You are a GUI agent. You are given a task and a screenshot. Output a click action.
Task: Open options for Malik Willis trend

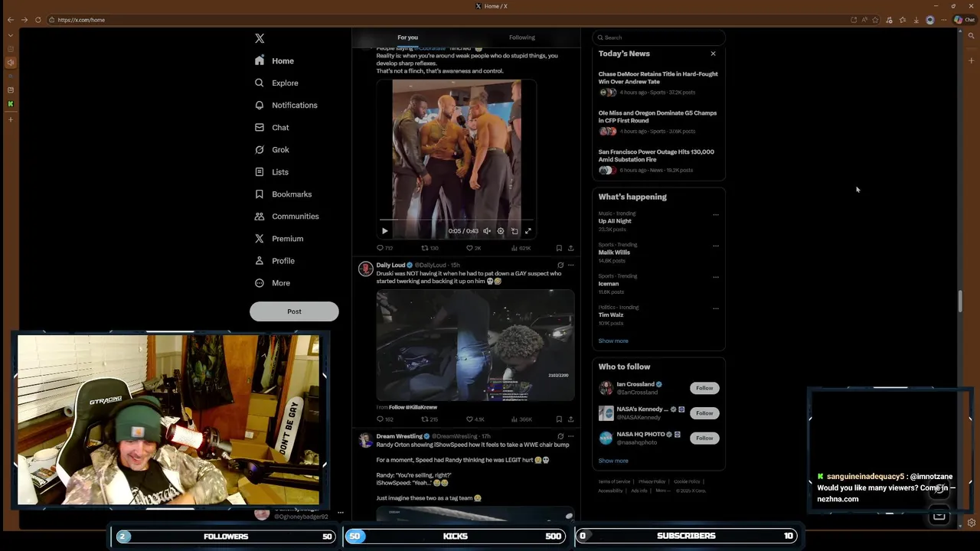tap(716, 246)
